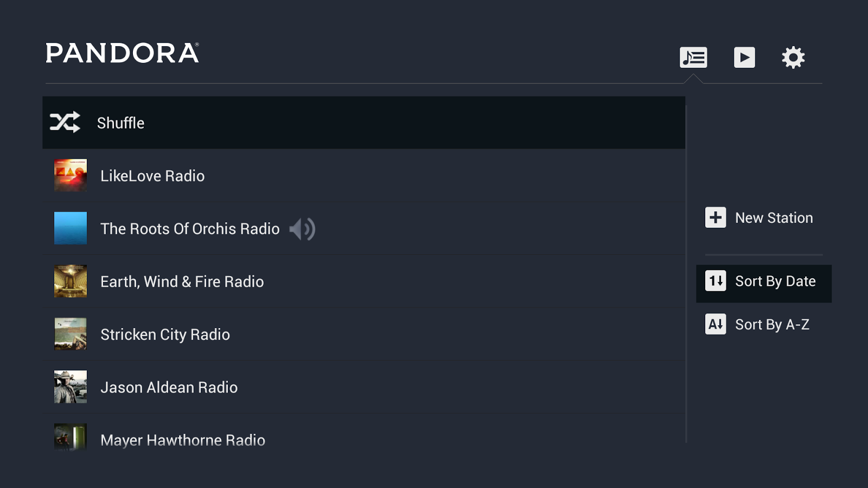868x488 pixels.
Task: Click the Pandora logo
Action: [x=123, y=53]
